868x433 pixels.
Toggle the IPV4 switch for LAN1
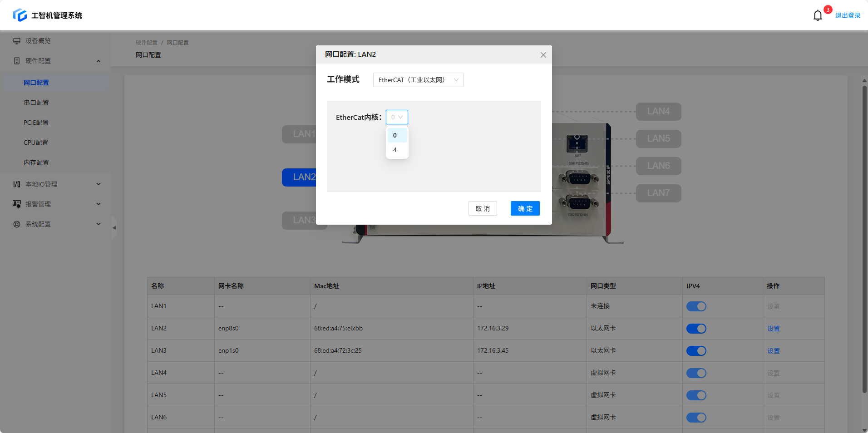pyautogui.click(x=696, y=306)
